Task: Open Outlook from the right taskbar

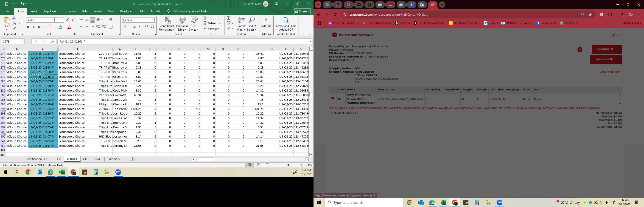Action: coord(421,202)
